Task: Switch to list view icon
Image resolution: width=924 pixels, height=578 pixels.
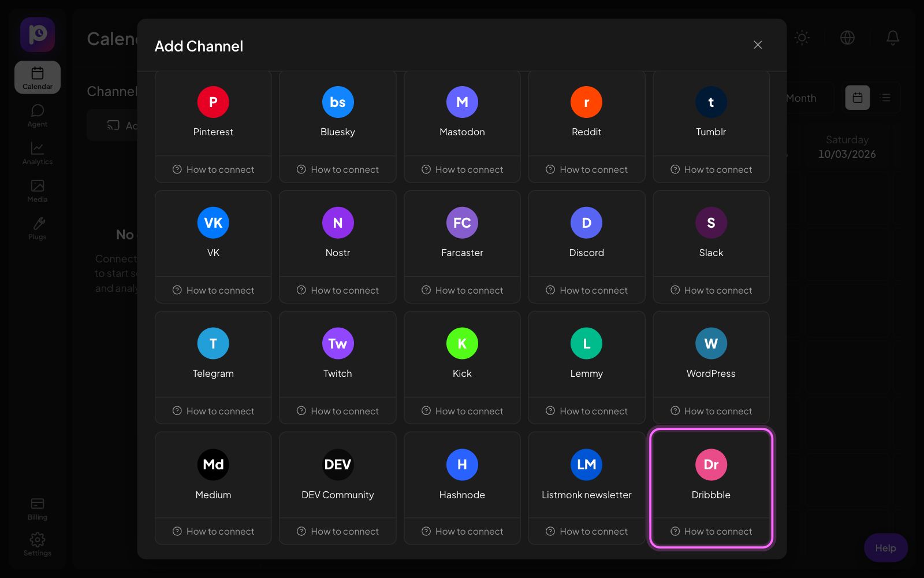Action: coord(886,98)
